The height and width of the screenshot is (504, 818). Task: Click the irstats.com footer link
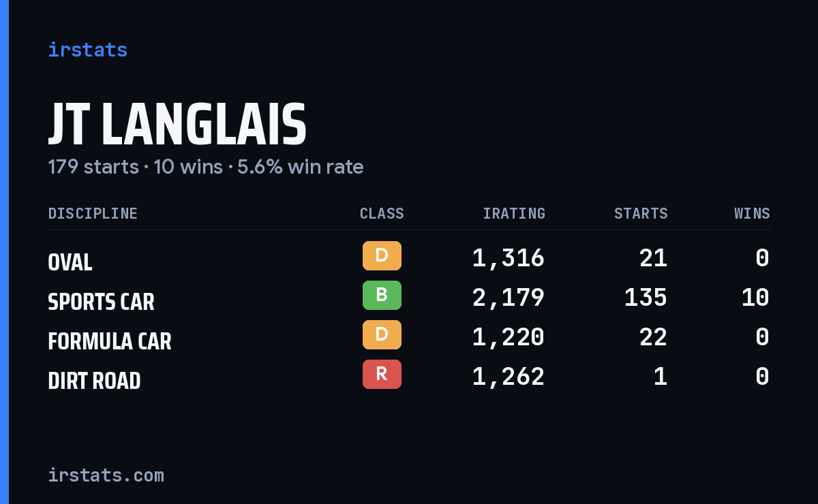pyautogui.click(x=106, y=475)
